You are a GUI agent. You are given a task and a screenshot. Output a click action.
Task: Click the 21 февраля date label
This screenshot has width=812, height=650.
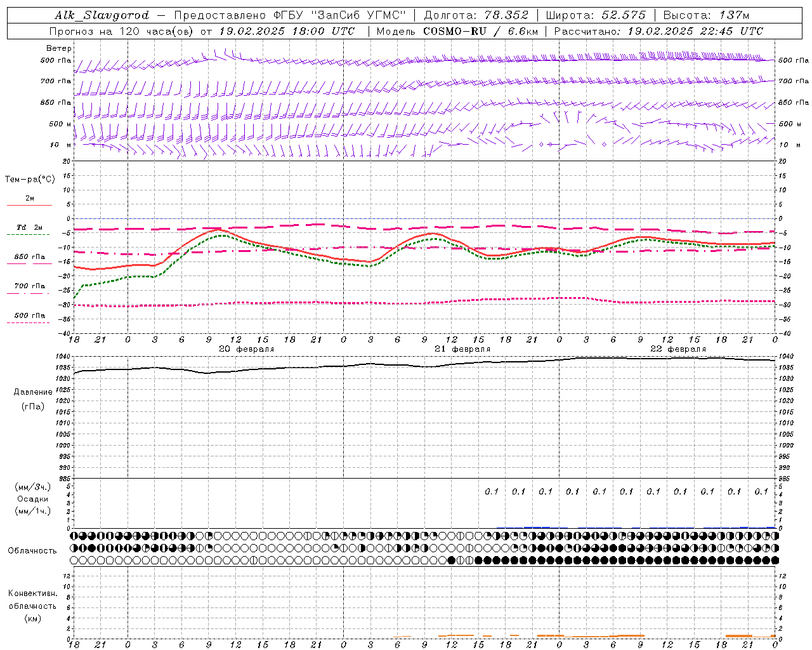coord(462,349)
